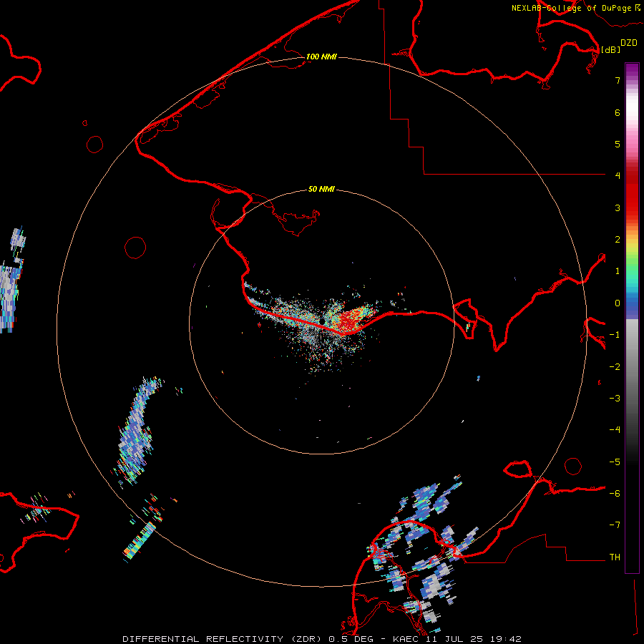
Task: Click the 7 dB tick label on scale
Action: pyautogui.click(x=618, y=80)
